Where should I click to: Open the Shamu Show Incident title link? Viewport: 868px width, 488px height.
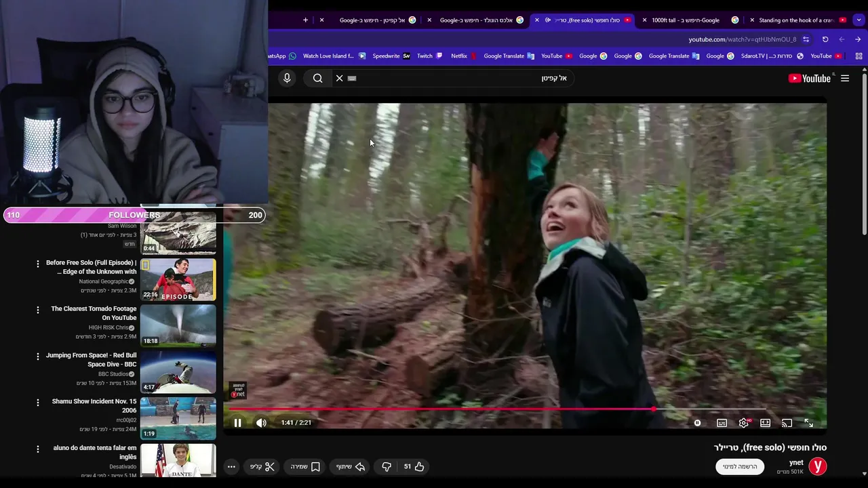click(x=94, y=406)
